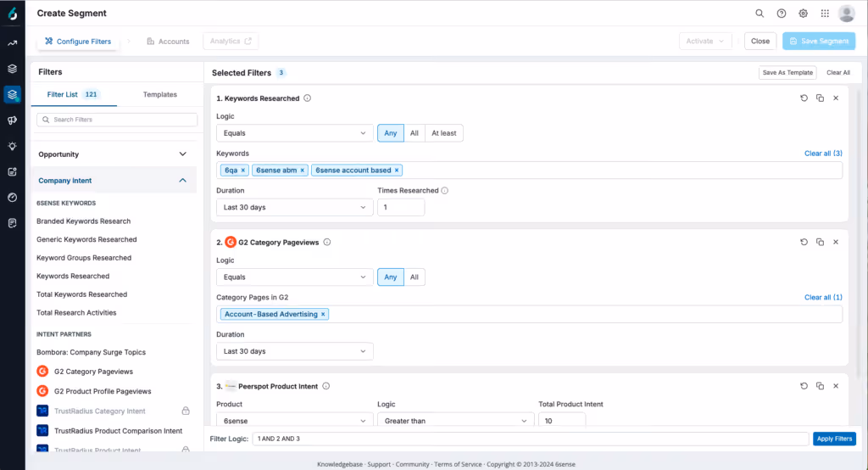
Task: Click the 6sense logo icon
Action: pos(12,14)
